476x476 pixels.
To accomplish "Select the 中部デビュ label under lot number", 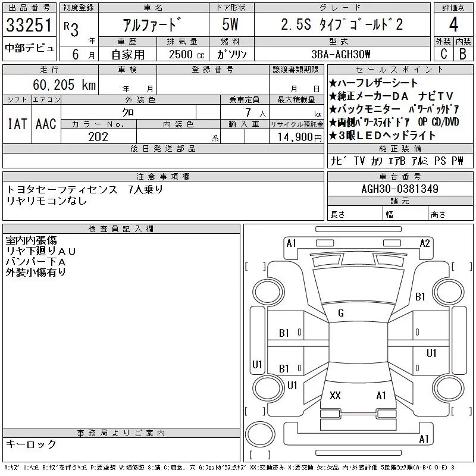I will point(29,48).
